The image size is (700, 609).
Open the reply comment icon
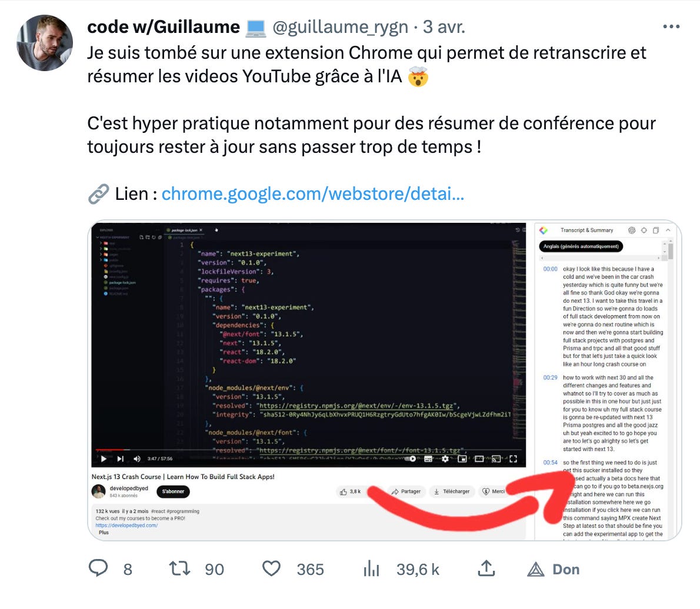(x=98, y=568)
